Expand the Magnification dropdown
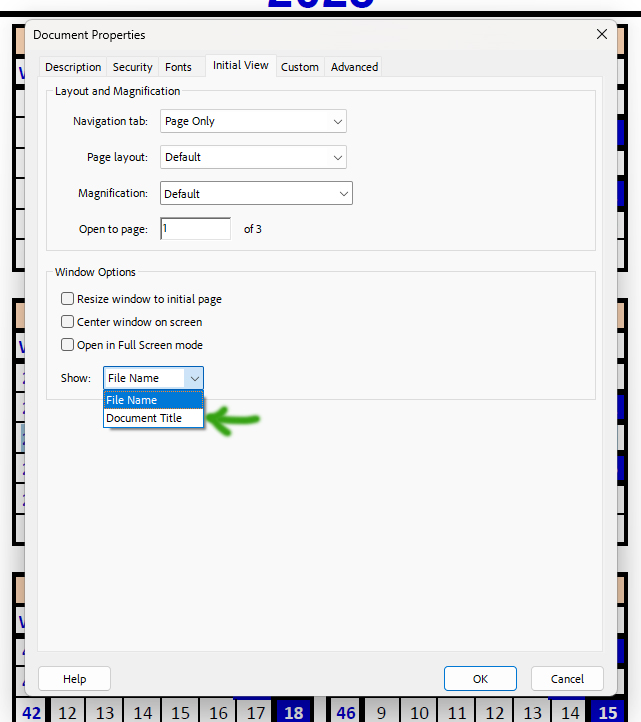This screenshot has width=641, height=722. coord(256,193)
